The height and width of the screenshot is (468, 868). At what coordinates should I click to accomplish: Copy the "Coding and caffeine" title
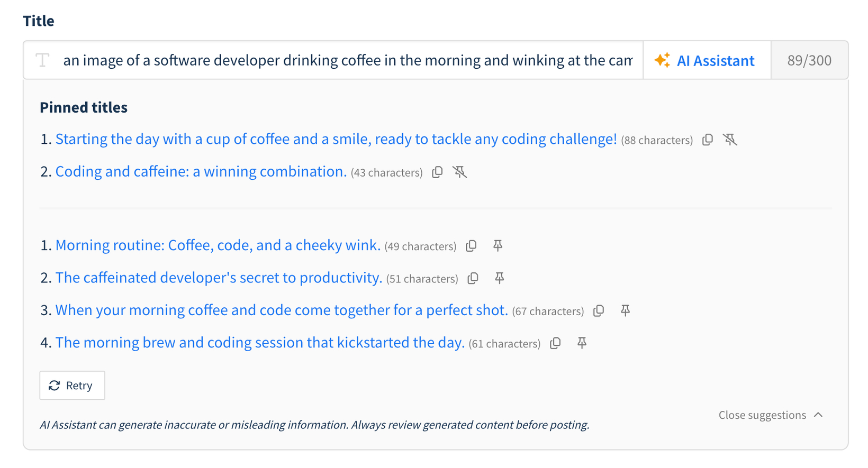click(437, 172)
